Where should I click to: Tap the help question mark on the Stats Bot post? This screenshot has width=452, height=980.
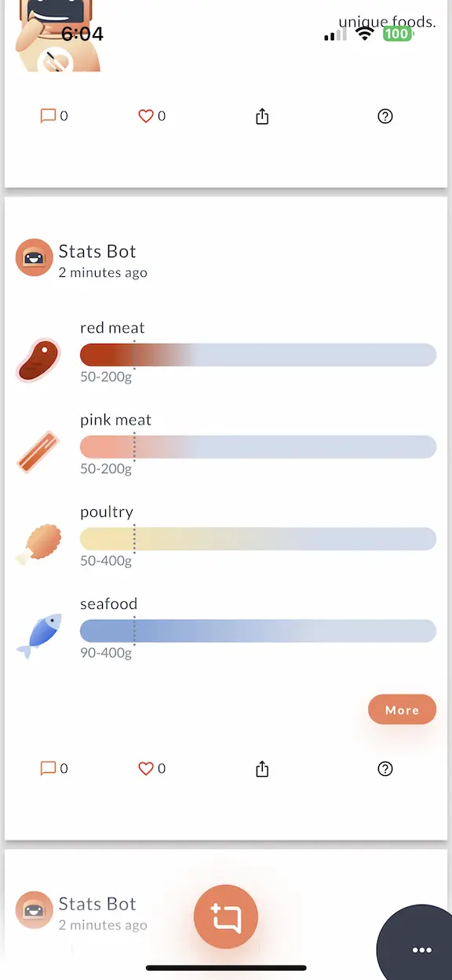[x=385, y=769]
